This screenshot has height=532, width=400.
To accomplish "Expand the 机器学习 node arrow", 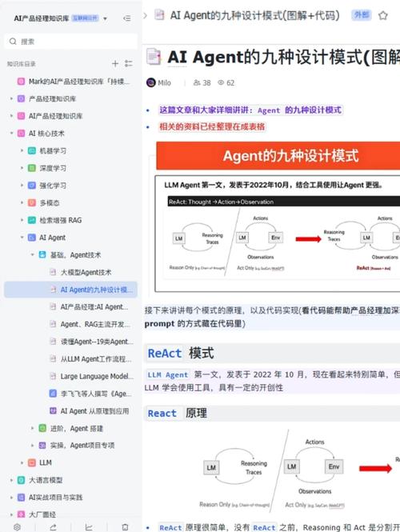I will point(22,150).
